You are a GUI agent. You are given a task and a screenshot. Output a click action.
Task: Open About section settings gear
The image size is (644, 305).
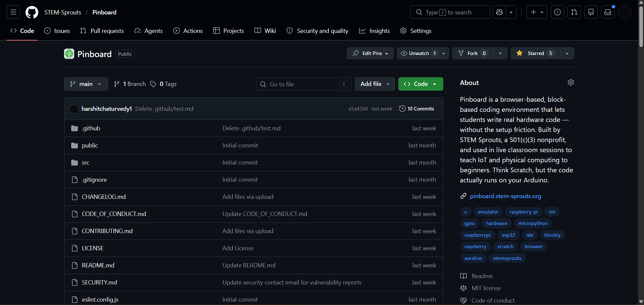coord(571,82)
